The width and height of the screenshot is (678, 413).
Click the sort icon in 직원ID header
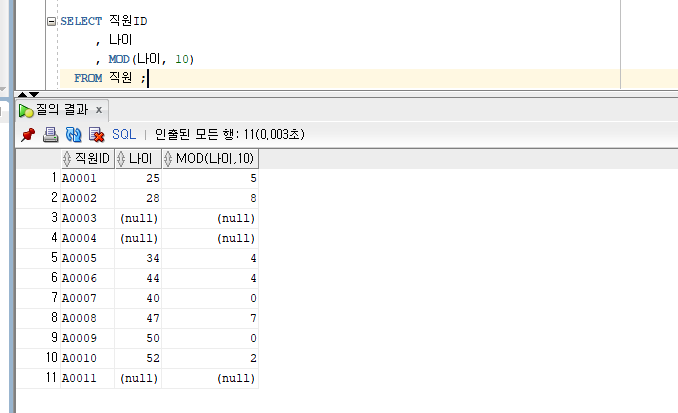(67, 159)
